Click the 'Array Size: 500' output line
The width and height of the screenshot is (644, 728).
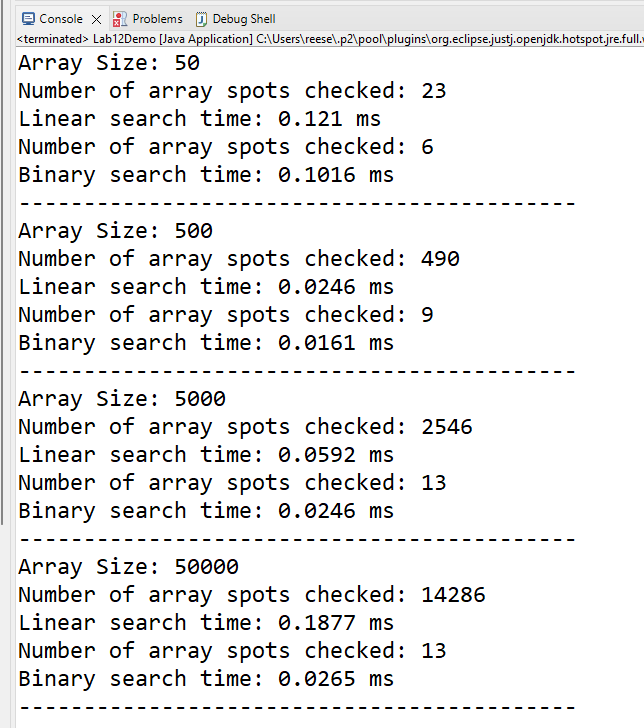click(115, 231)
